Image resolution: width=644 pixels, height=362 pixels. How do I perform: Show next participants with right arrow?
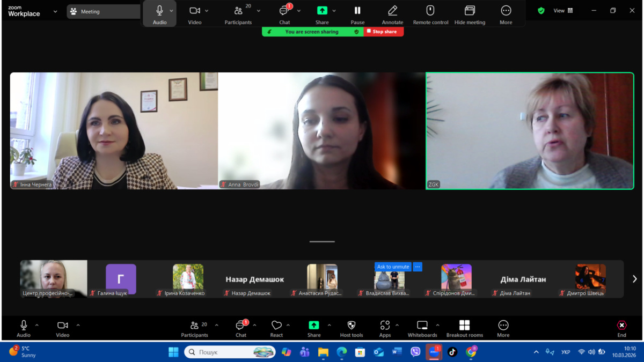coord(634,279)
